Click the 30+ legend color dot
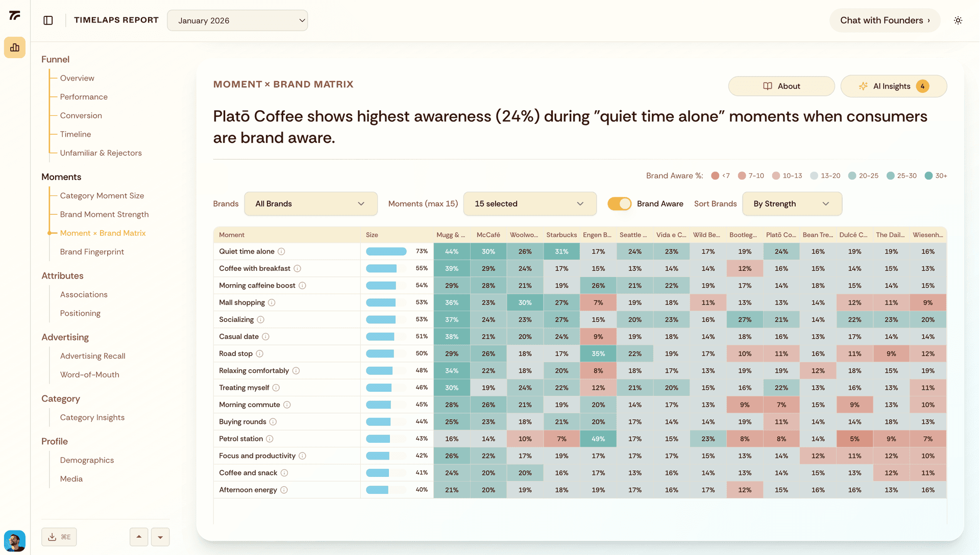Screen dimensions: 980x555 [928, 175]
